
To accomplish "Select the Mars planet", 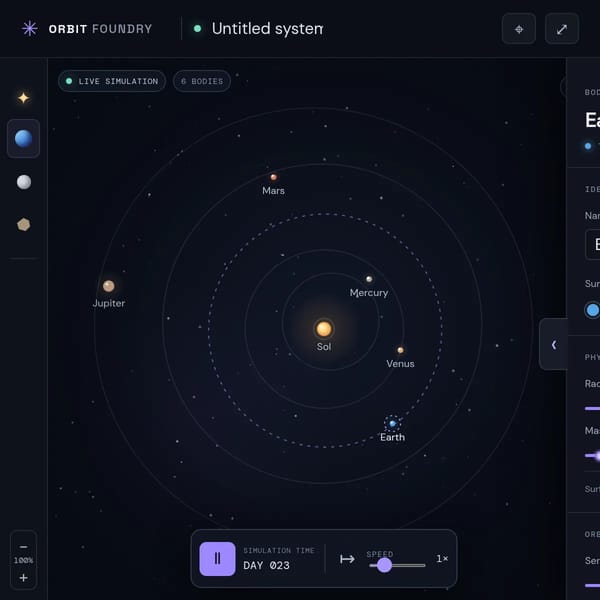I will (274, 177).
